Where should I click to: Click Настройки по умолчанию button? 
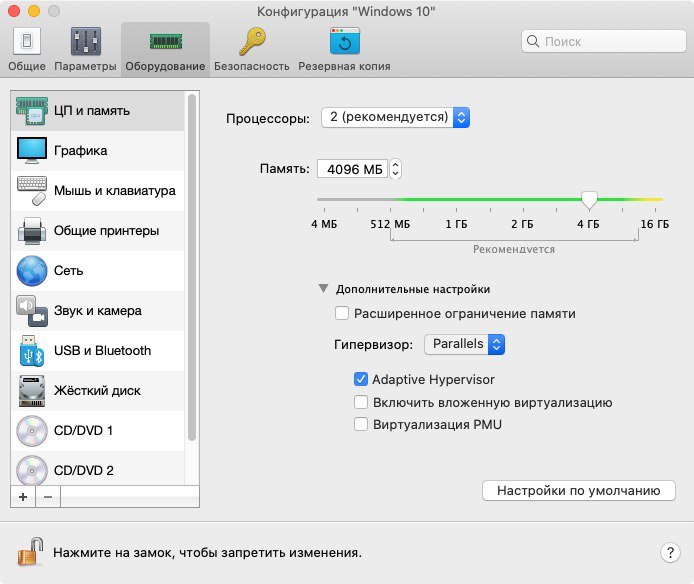[578, 491]
